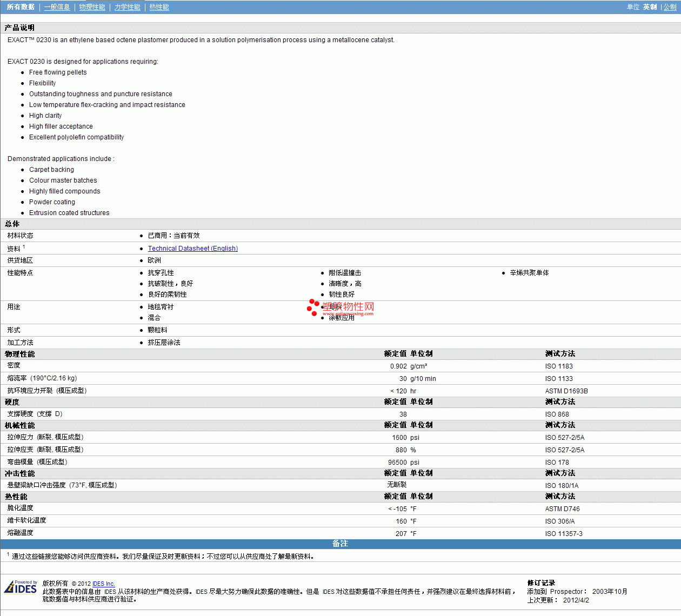Image resolution: width=681 pixels, height=616 pixels.
Task: Open the Technical Datasheet (English) link
Action: coord(192,249)
